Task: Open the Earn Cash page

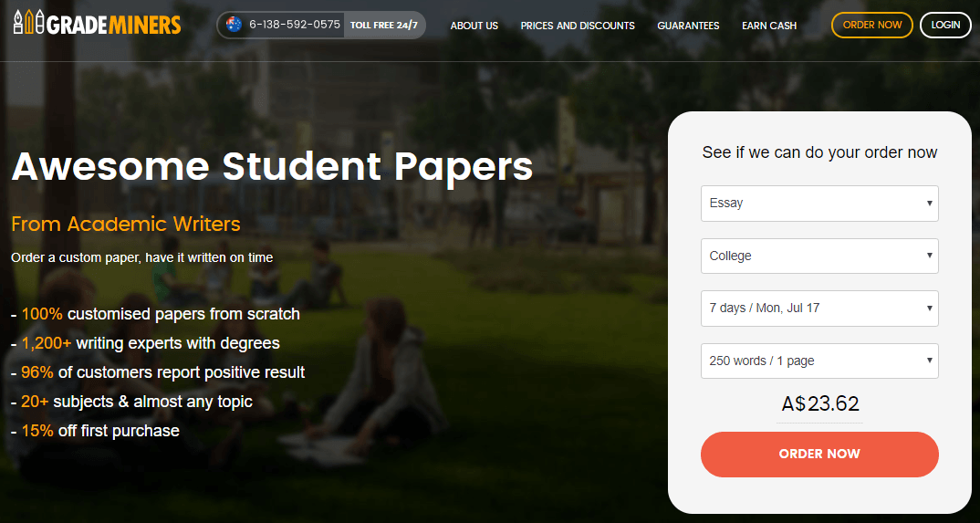Action: pyautogui.click(x=769, y=26)
